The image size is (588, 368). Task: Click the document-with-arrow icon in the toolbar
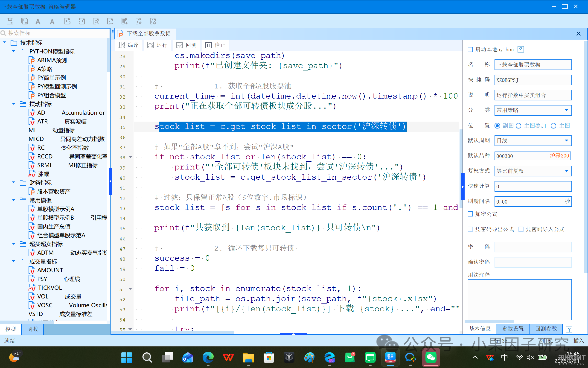pyautogui.click(x=125, y=21)
